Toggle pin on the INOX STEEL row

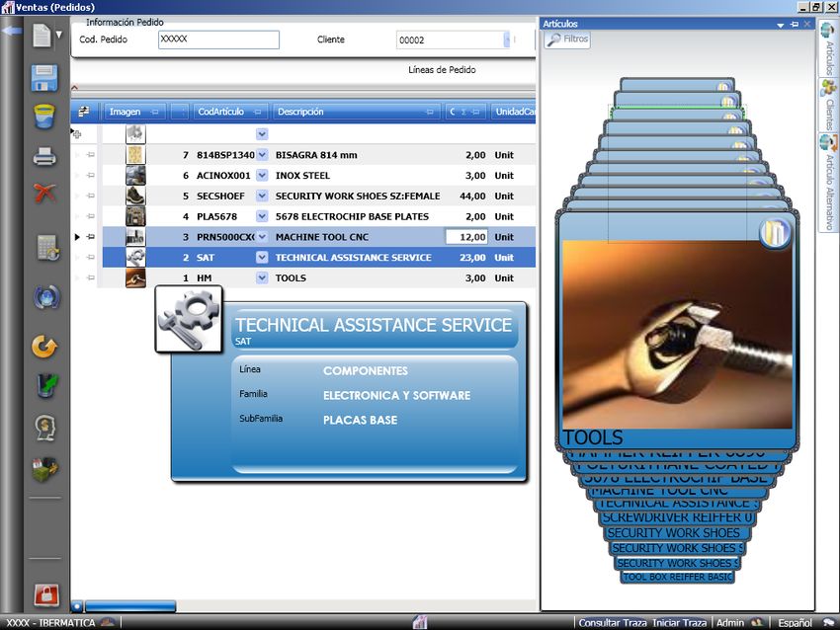(x=90, y=176)
